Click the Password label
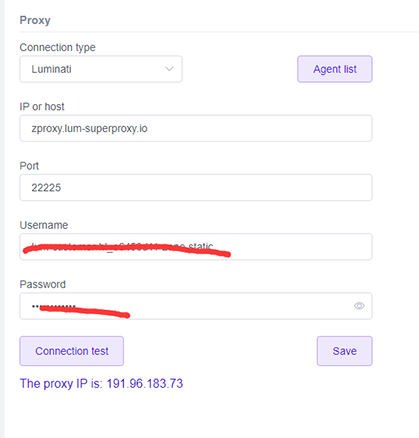The height and width of the screenshot is (438, 419). [43, 284]
